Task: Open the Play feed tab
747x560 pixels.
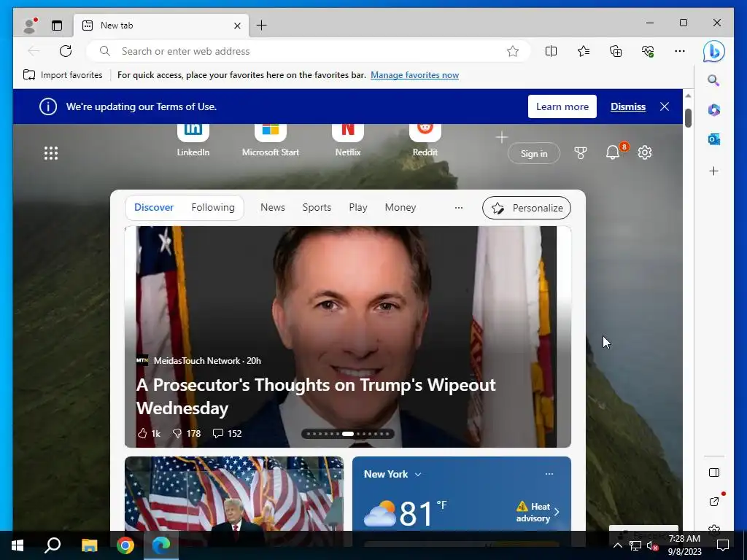Action: [x=357, y=208]
